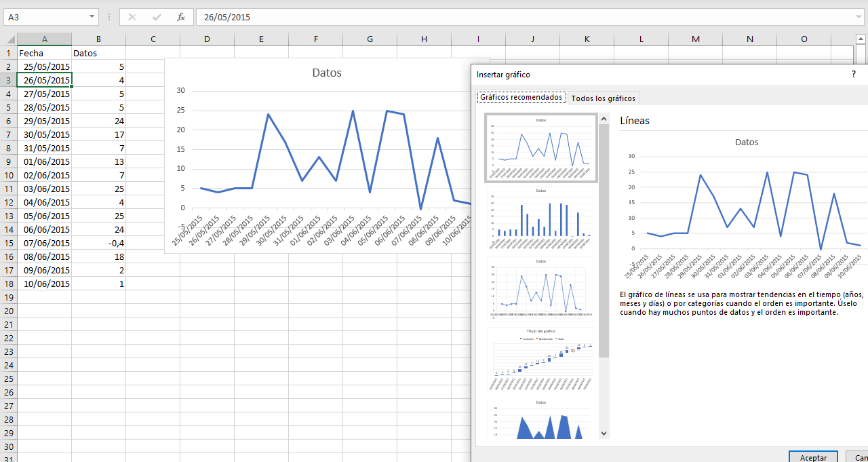Click the formula bar options dots icon
Image resolution: width=868 pixels, height=462 pixels.
click(109, 17)
